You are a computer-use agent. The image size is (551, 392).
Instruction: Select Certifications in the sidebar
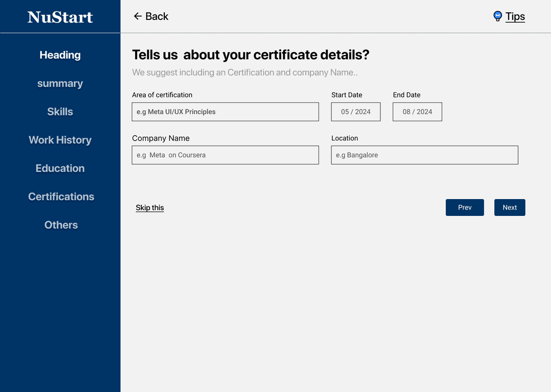tap(61, 197)
